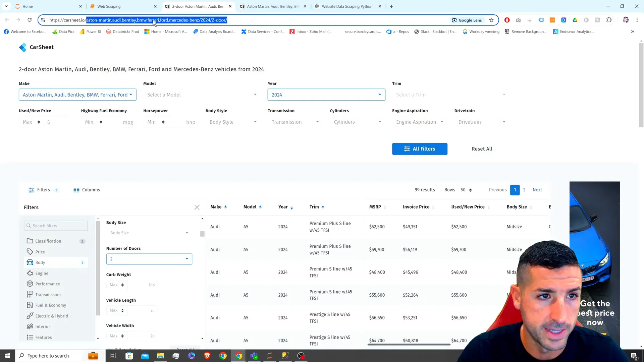Open the Make dropdown
This screenshot has height=362, width=644.
click(x=77, y=95)
